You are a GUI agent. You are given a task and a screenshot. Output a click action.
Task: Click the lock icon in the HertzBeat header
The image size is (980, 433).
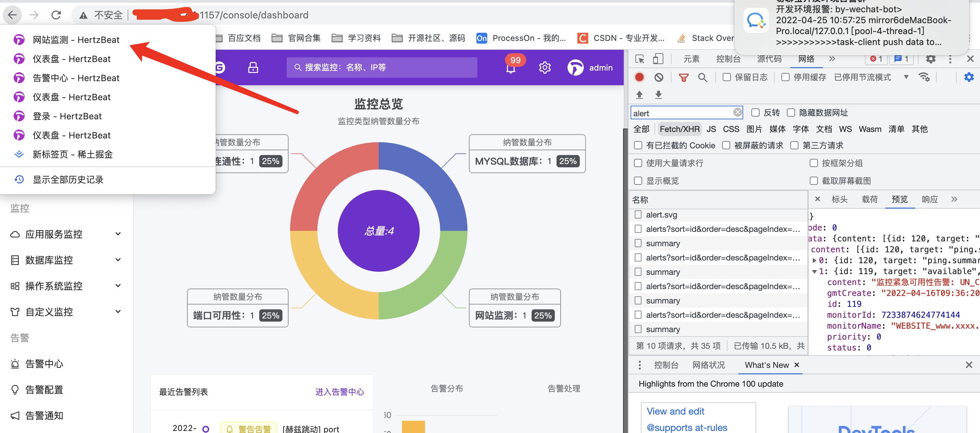253,67
